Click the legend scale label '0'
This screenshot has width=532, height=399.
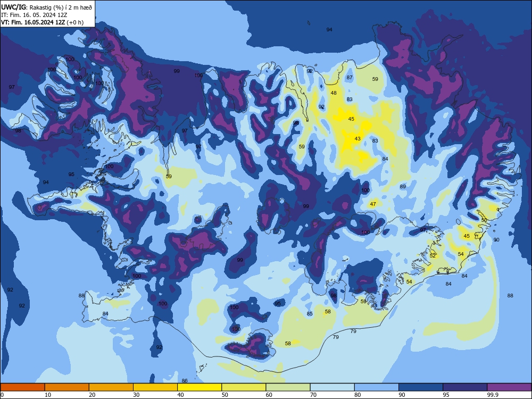click(2, 395)
